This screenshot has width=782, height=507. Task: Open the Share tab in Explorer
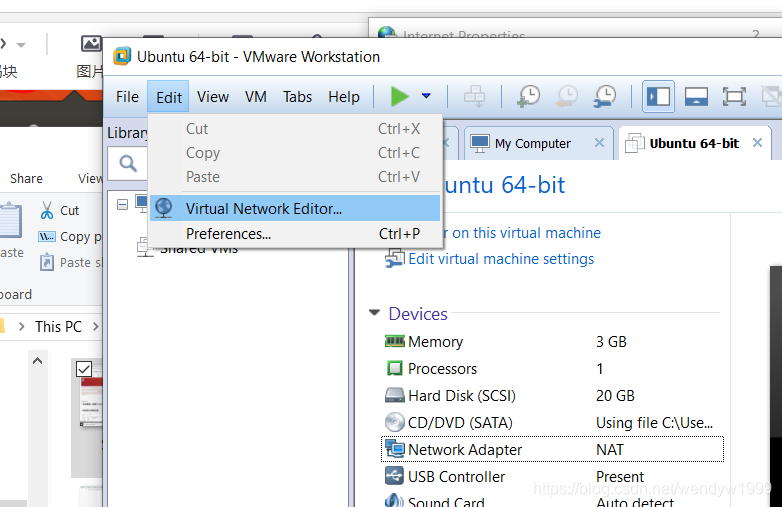[x=26, y=178]
